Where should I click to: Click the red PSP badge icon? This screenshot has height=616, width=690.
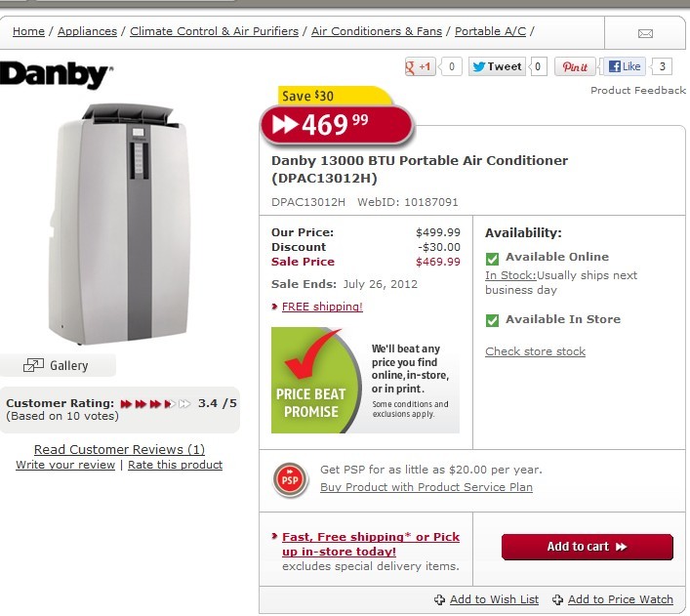(x=290, y=479)
